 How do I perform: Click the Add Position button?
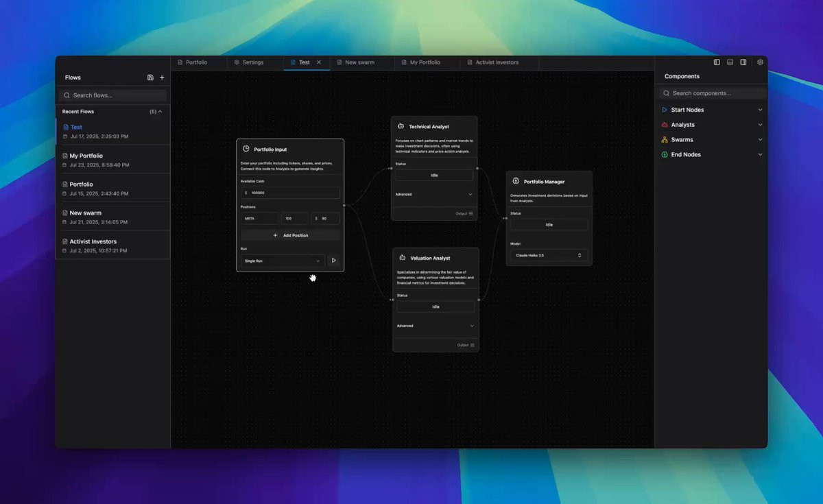coord(290,235)
